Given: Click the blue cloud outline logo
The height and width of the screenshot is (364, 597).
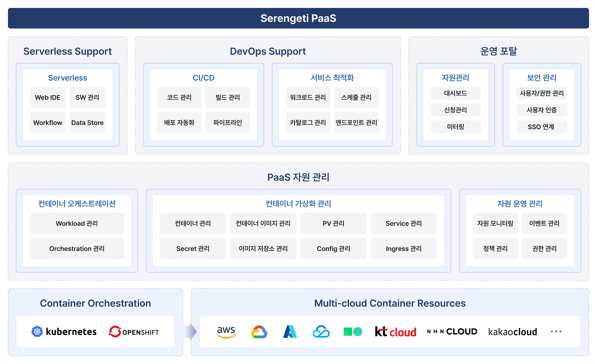Looking at the screenshot, I should [321, 332].
